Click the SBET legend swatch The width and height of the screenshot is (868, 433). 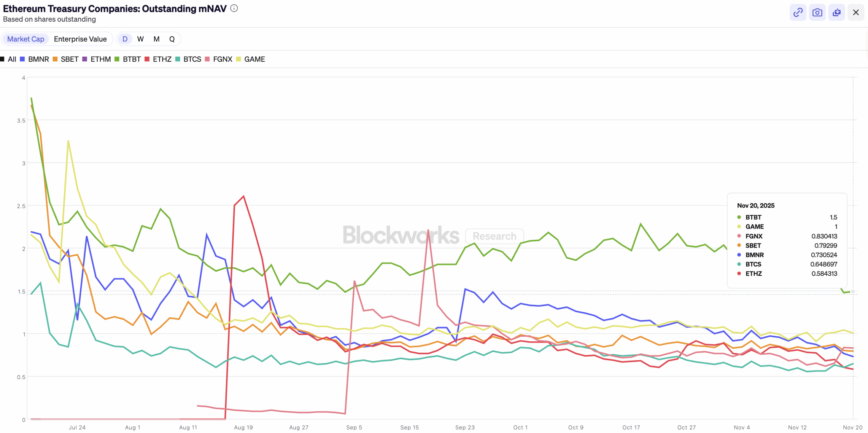click(x=55, y=59)
